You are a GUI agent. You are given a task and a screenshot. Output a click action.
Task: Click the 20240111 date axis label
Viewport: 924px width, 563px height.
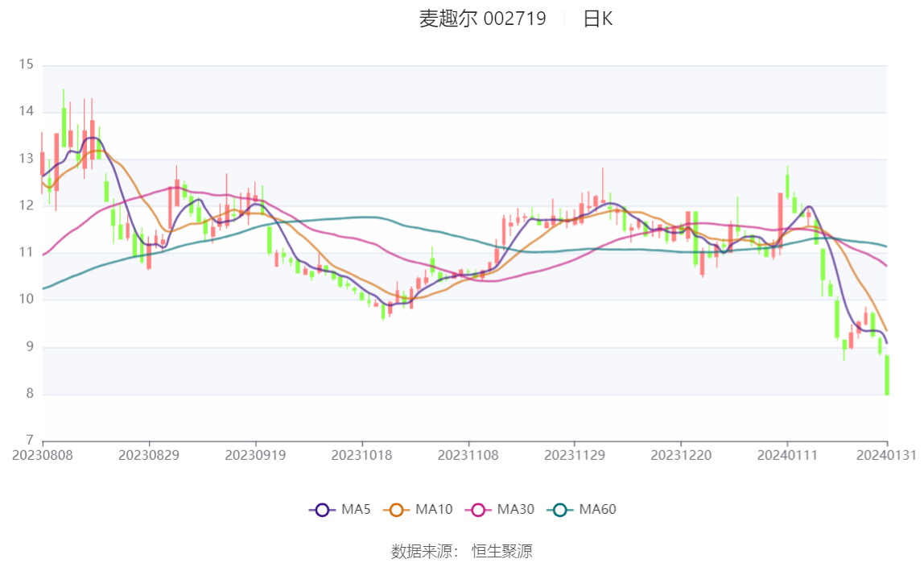point(787,456)
